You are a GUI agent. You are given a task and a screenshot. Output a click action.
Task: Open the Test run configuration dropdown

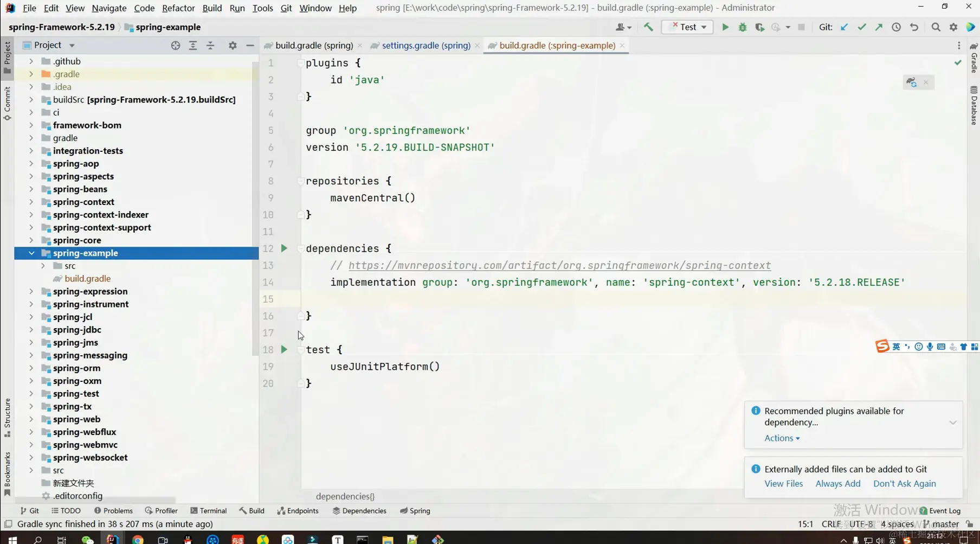tap(687, 27)
